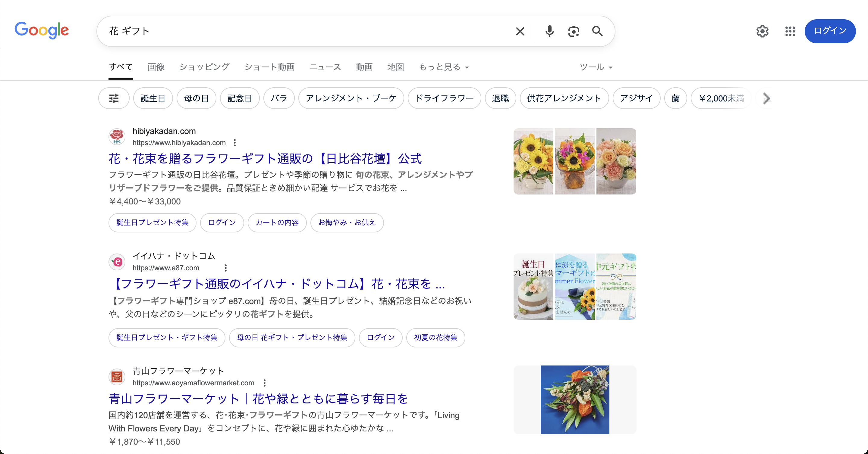Apply the 供花アレンジメント filter chip
This screenshot has height=454, width=868.
click(x=565, y=98)
